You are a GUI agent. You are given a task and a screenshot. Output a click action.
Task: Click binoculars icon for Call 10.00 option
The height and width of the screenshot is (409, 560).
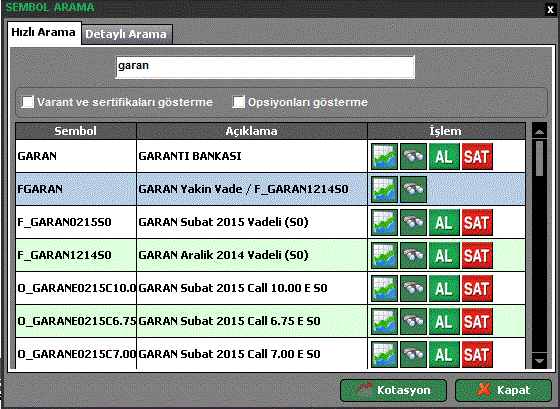click(414, 288)
